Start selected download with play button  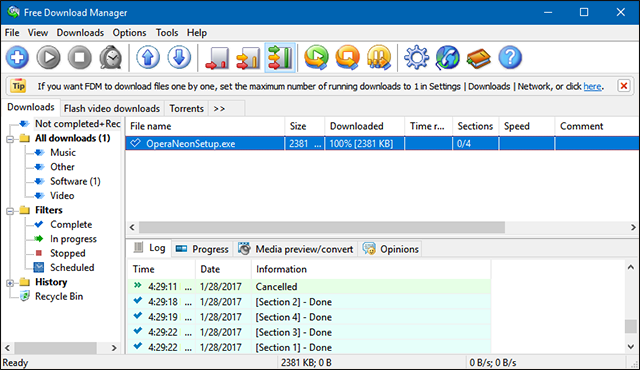click(x=48, y=58)
